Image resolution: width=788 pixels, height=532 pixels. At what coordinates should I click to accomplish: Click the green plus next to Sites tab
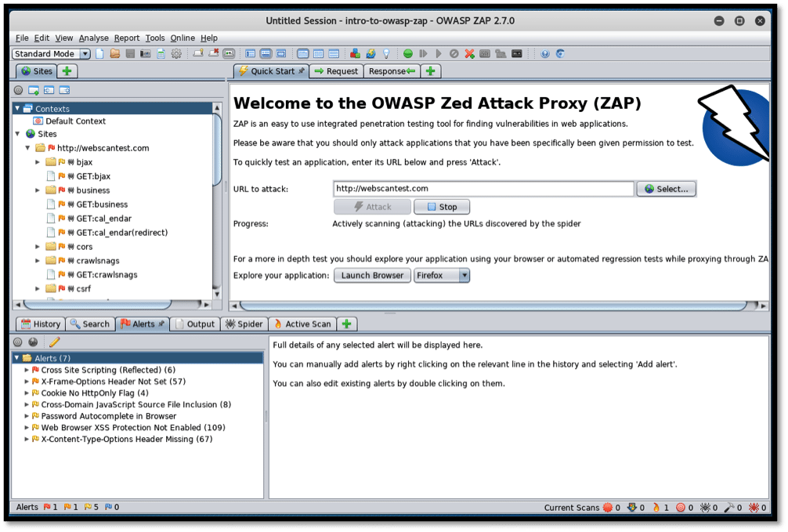point(67,71)
